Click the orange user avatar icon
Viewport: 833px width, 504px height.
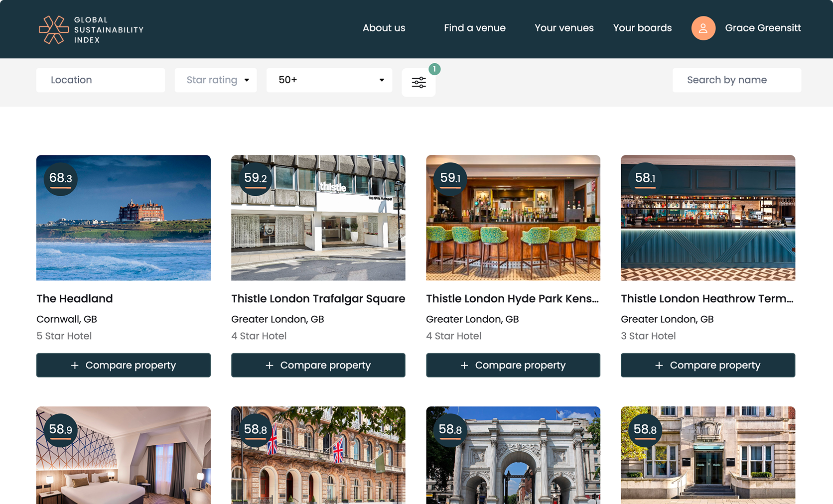pyautogui.click(x=703, y=28)
